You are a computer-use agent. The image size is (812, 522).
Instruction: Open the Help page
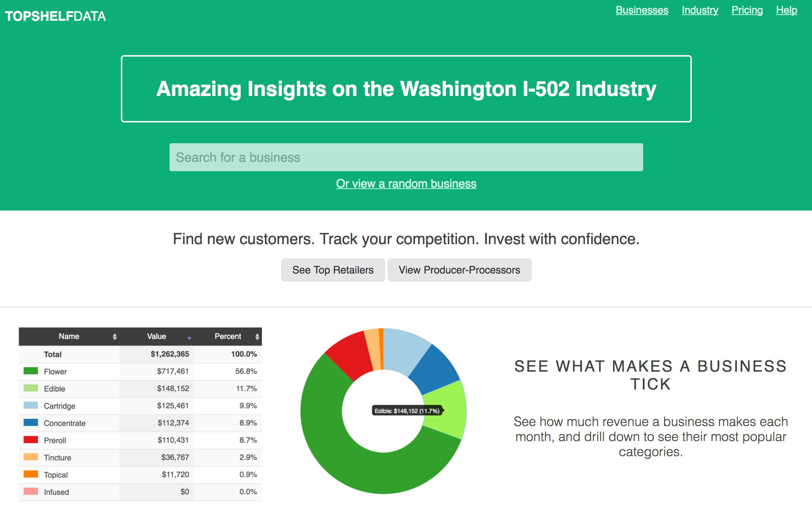coord(786,10)
